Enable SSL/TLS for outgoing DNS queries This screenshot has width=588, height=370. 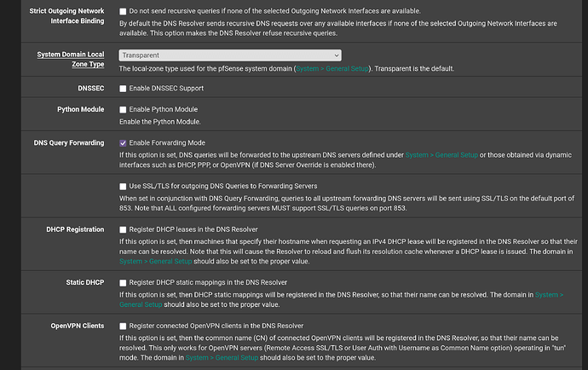(124, 186)
